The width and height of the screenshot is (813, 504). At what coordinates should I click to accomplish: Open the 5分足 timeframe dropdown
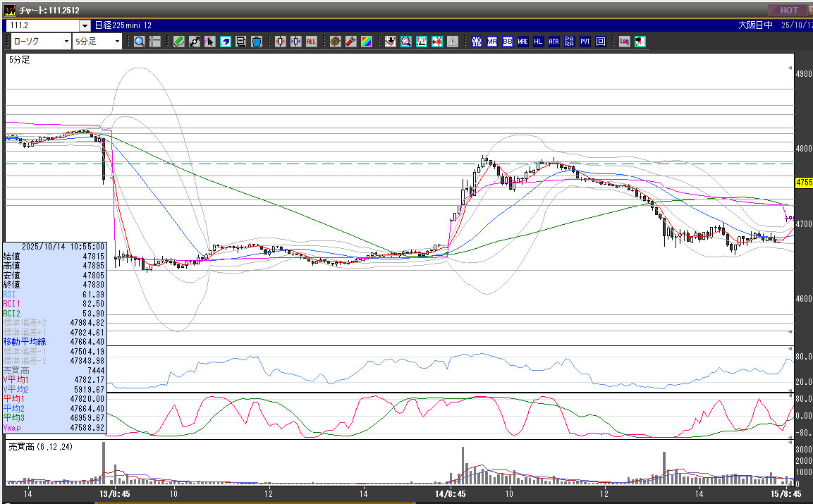pyautogui.click(x=98, y=42)
